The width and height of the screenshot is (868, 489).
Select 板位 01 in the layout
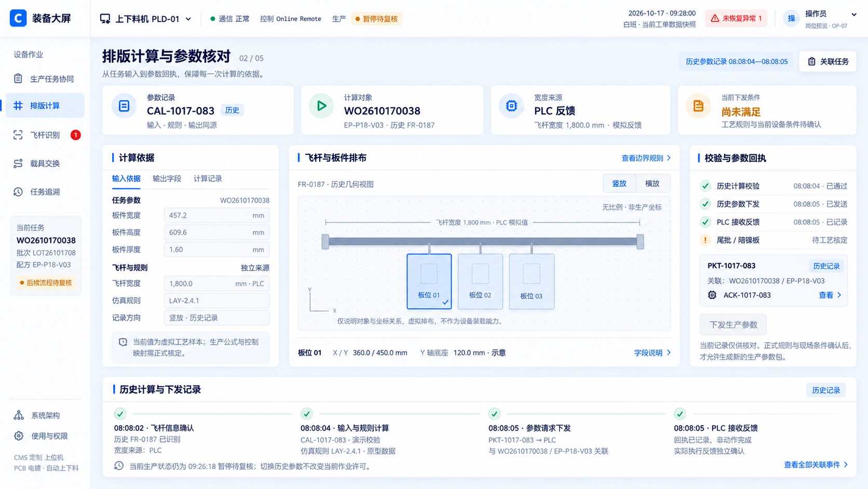[x=429, y=282]
